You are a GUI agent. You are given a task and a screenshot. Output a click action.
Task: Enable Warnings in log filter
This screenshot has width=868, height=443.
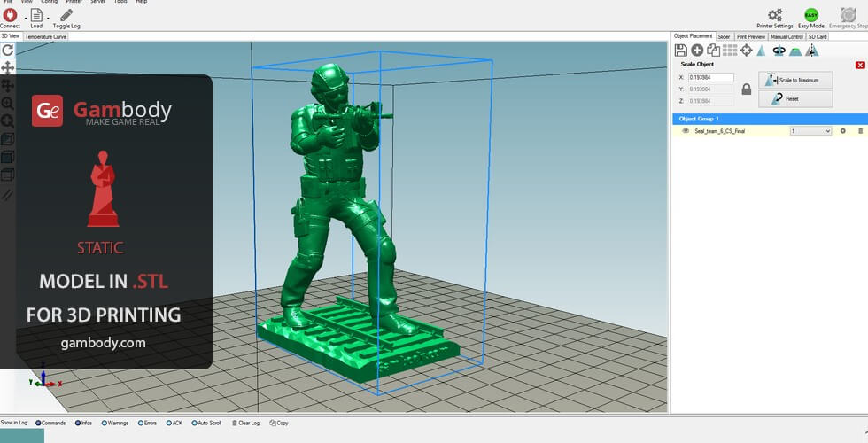105,424
